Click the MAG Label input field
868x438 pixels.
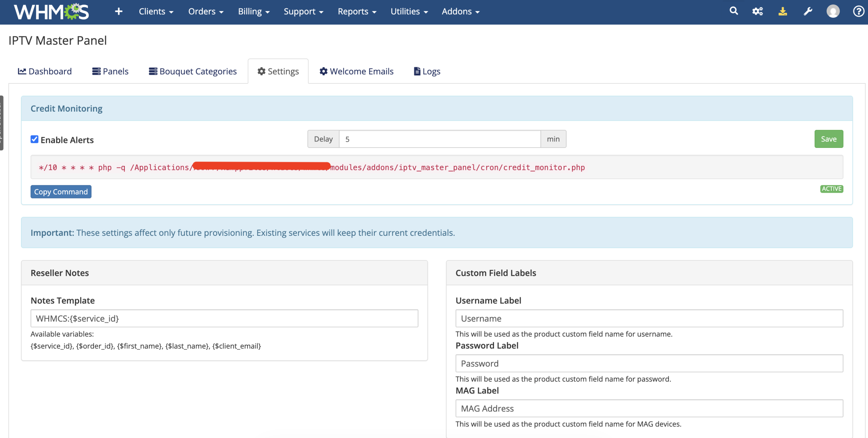coord(649,408)
